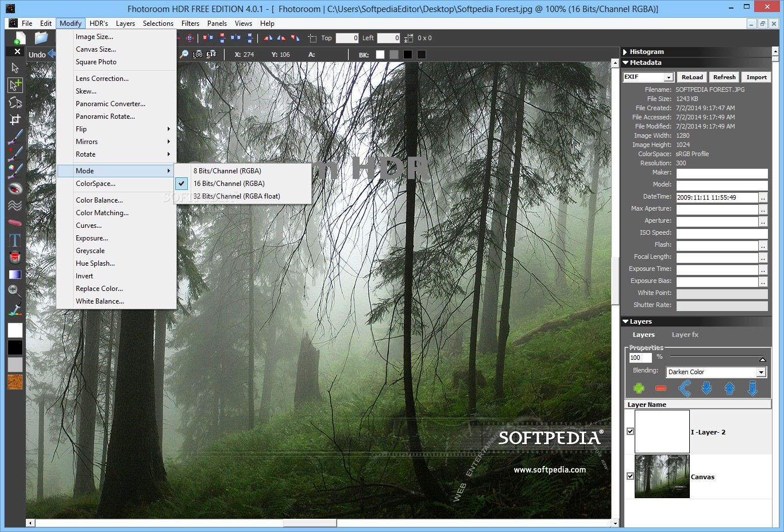Open the Blending mode dropdown

761,372
